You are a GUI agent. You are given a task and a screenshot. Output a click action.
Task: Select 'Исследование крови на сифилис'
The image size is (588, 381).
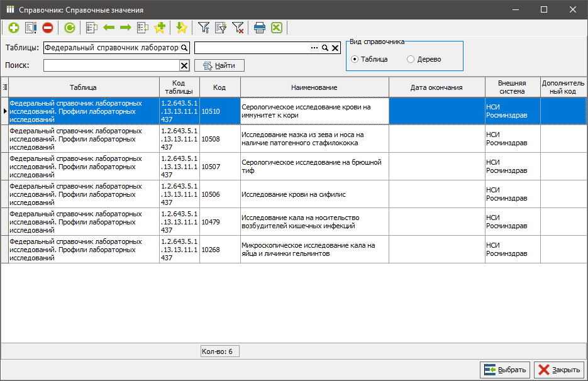(314, 195)
